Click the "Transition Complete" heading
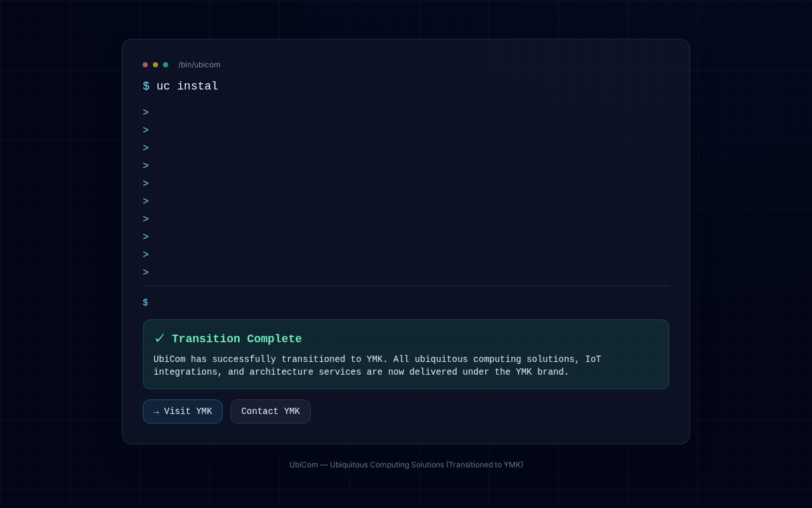 tap(237, 339)
